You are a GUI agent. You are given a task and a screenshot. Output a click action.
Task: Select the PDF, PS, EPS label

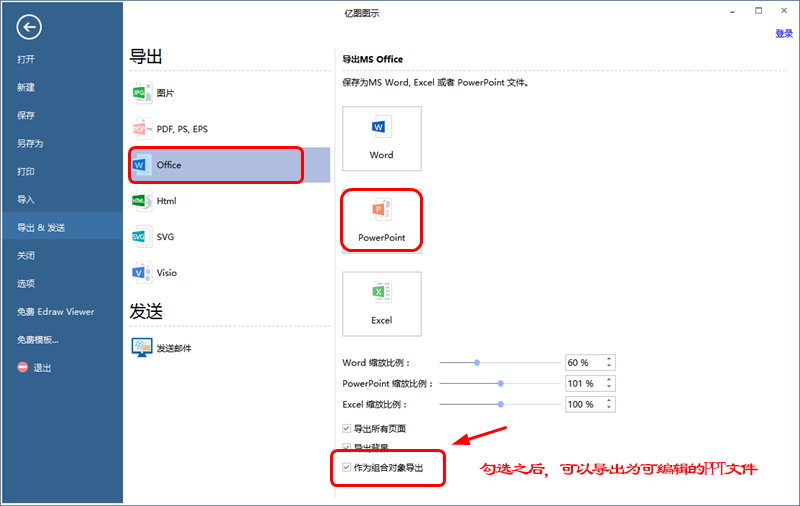coord(182,129)
